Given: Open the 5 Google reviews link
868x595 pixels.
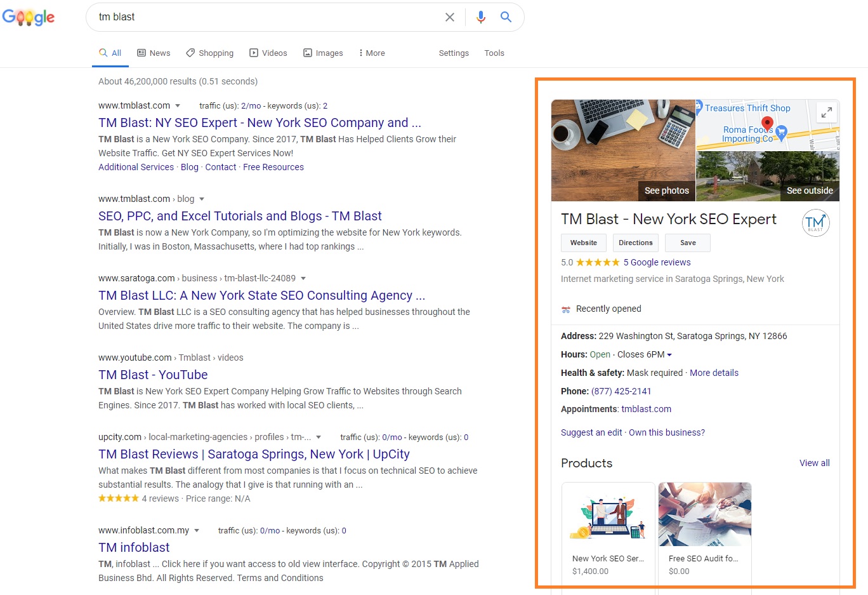Looking at the screenshot, I should pos(657,262).
